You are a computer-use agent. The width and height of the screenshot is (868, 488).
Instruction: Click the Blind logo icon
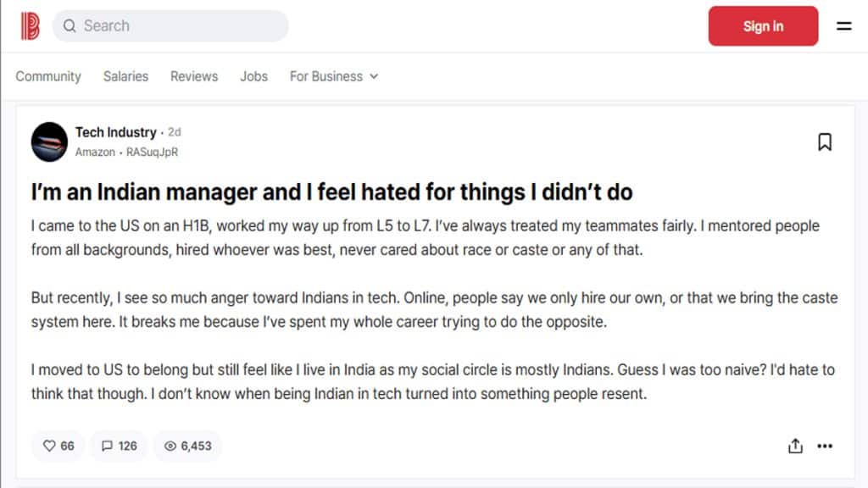coord(31,26)
